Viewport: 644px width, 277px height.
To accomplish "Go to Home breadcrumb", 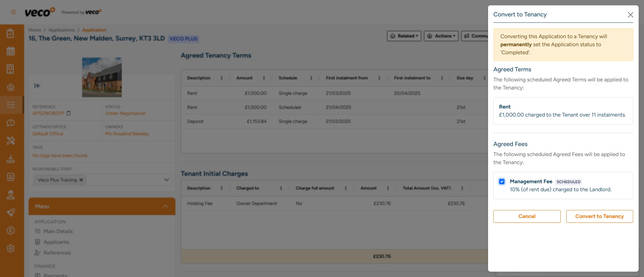I will (x=35, y=30).
